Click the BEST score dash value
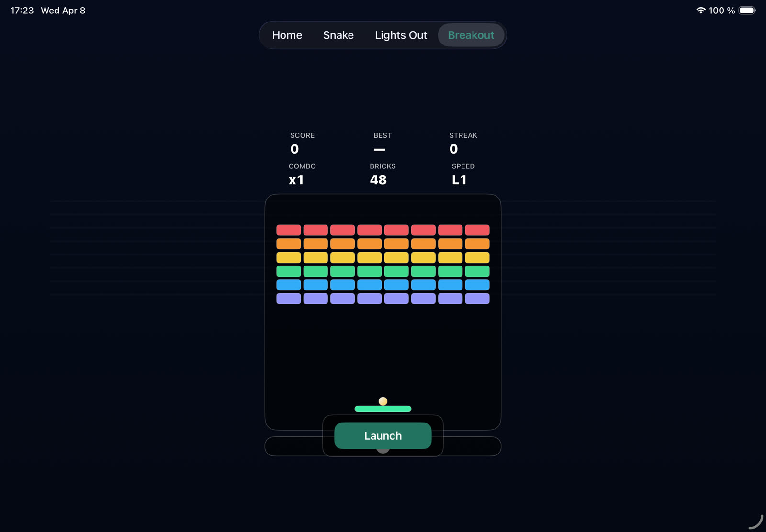The height and width of the screenshot is (532, 766). click(379, 150)
